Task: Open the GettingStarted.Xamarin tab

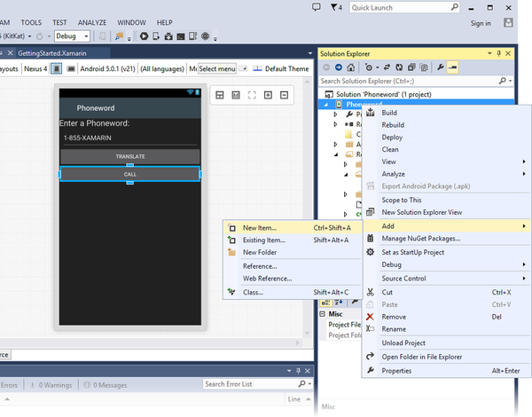Action: tap(55, 52)
